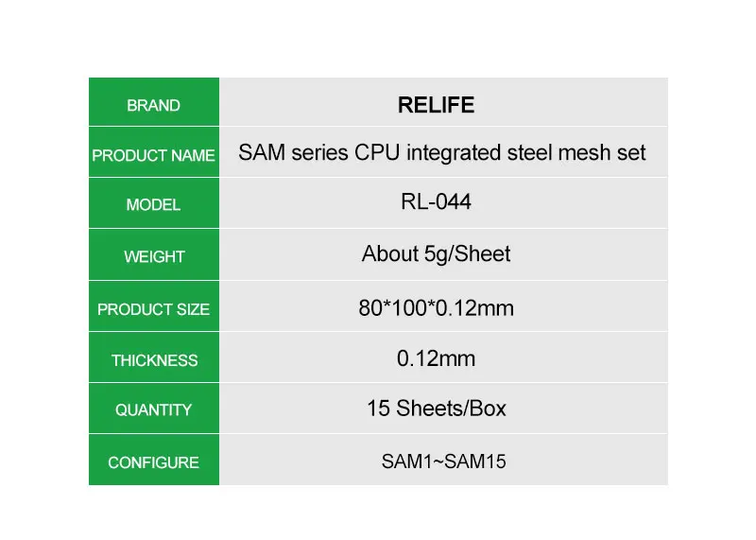Screen dimensions: 756x540
Task: Select the 80*100*0.12mm size value
Action: click(436, 308)
